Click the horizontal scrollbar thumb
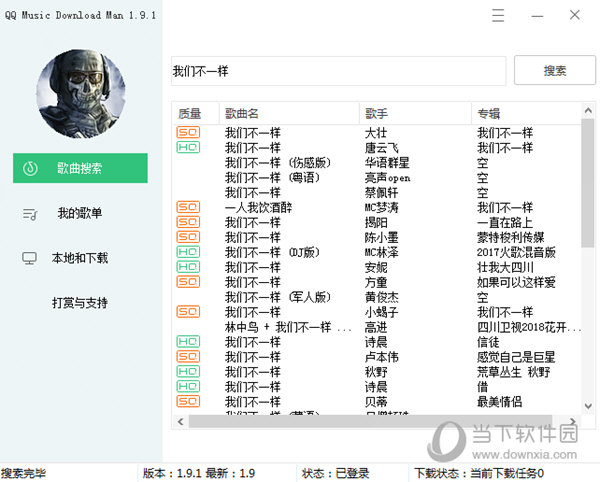 pyautogui.click(x=370, y=422)
